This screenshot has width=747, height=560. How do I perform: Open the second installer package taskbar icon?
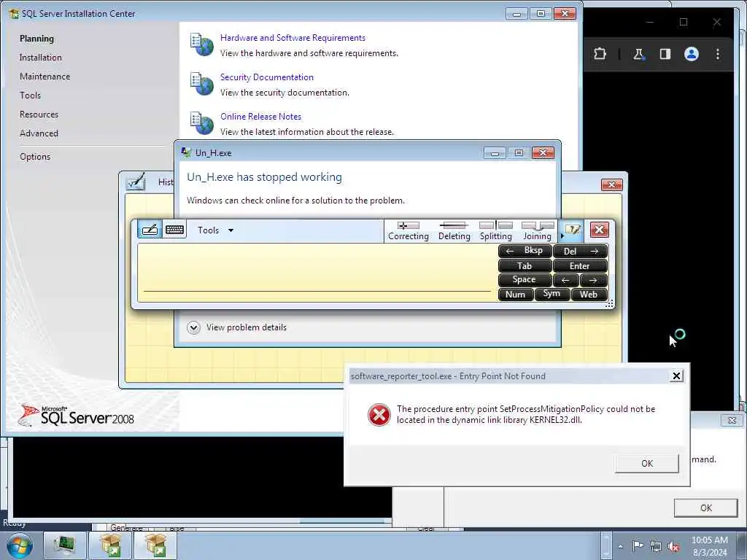click(x=155, y=545)
